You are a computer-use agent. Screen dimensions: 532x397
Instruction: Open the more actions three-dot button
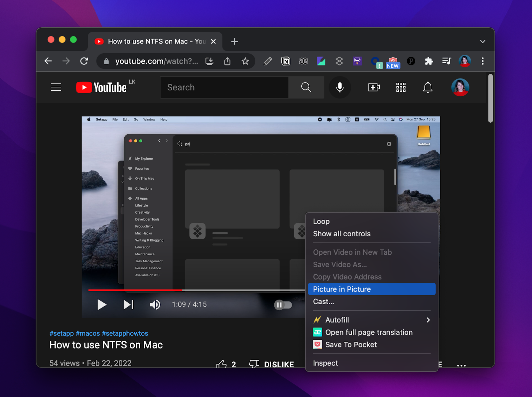coord(462,365)
